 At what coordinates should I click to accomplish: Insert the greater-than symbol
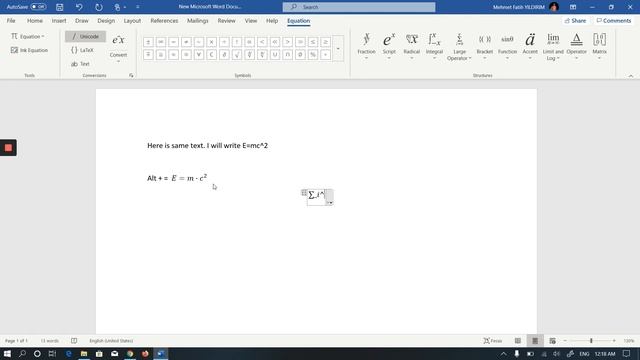pos(287,42)
